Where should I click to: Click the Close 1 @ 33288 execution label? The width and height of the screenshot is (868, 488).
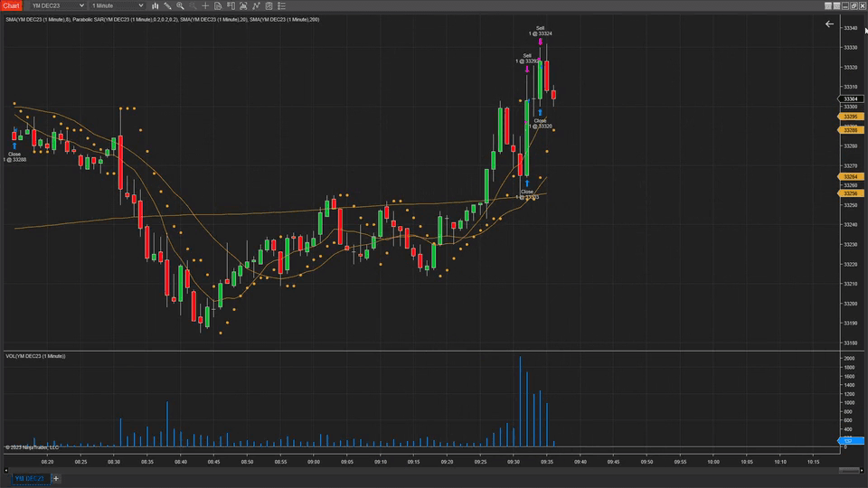[x=14, y=157]
